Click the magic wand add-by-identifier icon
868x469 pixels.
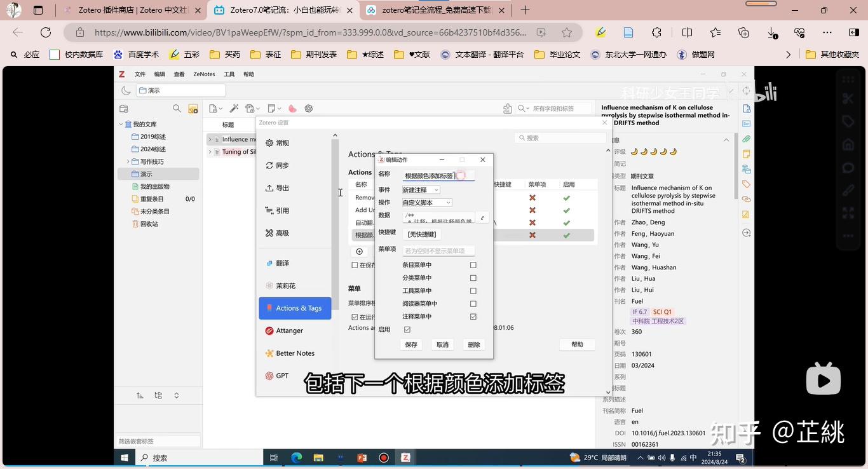(x=234, y=109)
